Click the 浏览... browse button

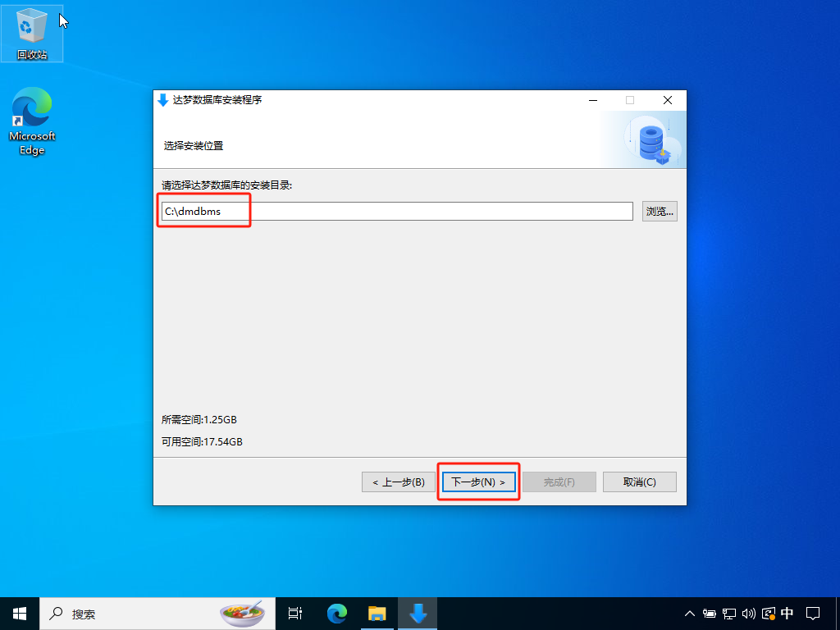660,211
